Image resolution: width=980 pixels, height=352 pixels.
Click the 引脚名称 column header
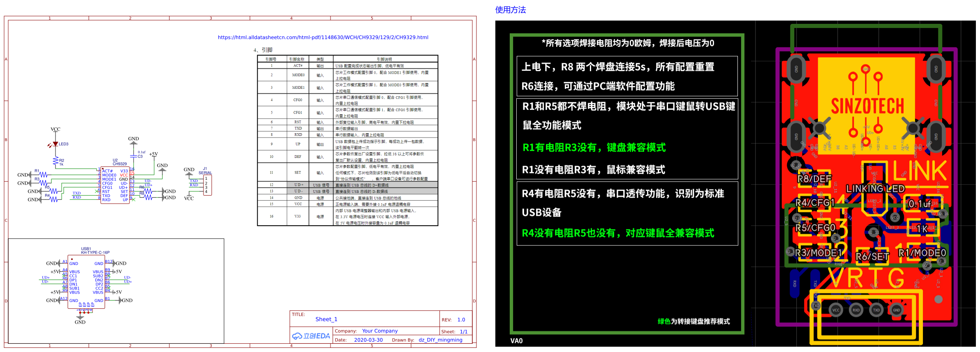point(298,59)
